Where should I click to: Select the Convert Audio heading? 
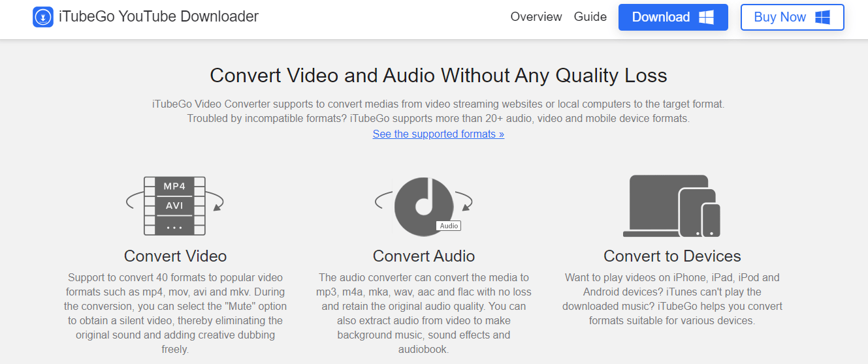pos(424,256)
